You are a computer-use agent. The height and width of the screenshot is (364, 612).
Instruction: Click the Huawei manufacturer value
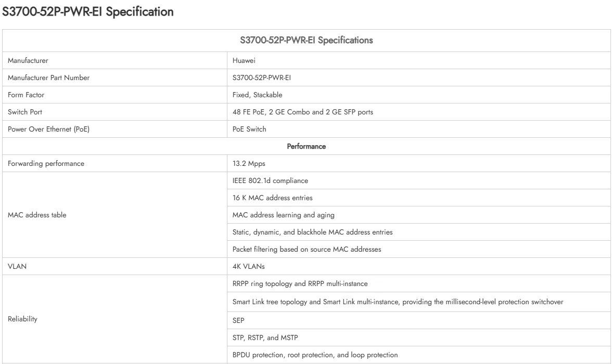[x=241, y=60]
